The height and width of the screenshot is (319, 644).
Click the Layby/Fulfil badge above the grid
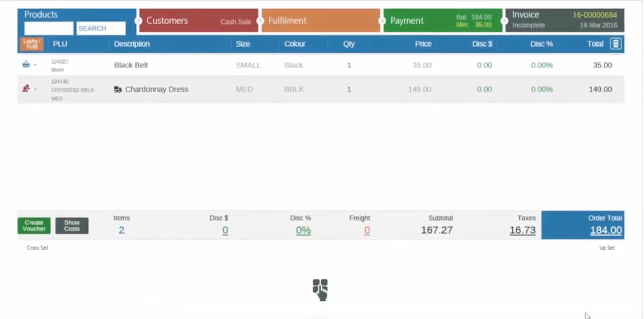[31, 44]
